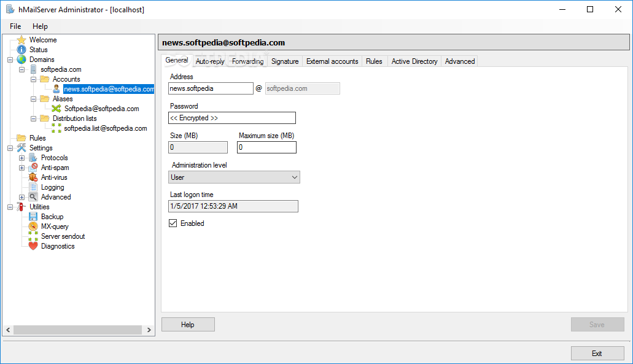
Task: Switch to the Auto-reply tab
Action: (x=210, y=61)
